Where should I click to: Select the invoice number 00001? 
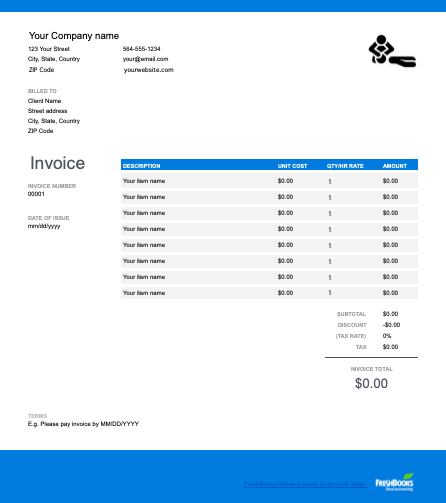36,194
